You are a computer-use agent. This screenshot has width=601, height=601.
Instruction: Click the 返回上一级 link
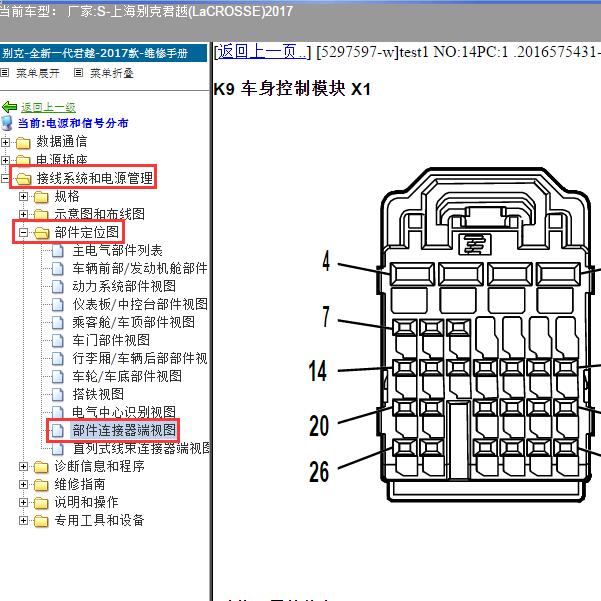coord(49,108)
